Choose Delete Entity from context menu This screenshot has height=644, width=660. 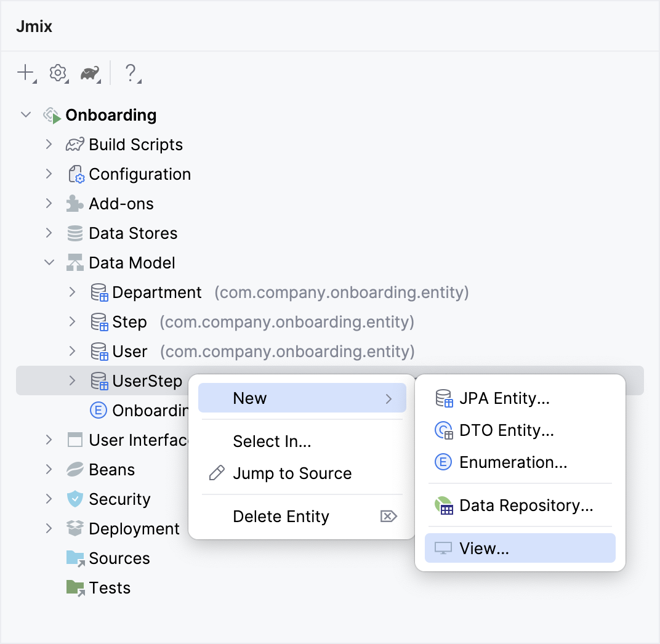click(281, 517)
